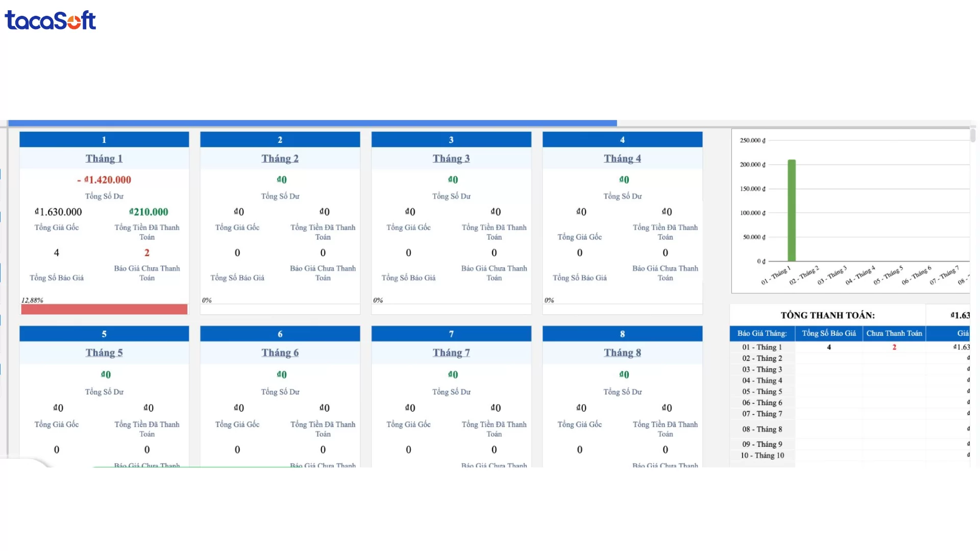Click the green bar for Tháng 1 in chart
The height and width of the screenshot is (551, 980).
click(x=792, y=210)
